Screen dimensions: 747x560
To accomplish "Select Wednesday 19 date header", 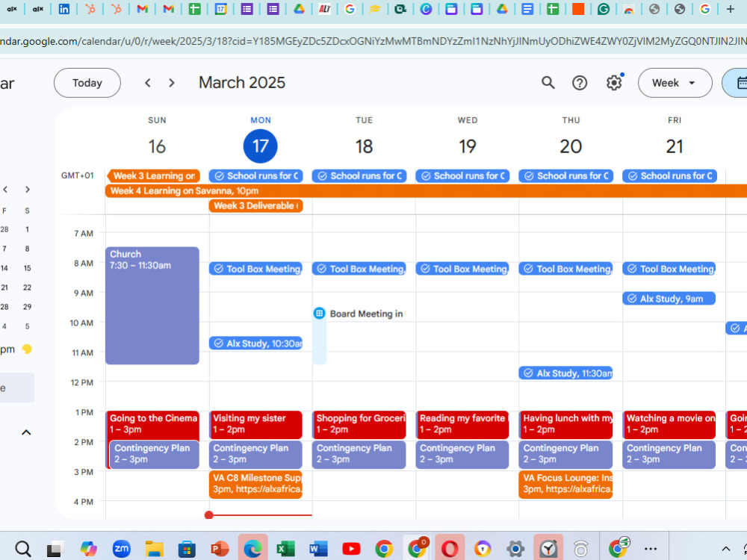I will click(468, 146).
